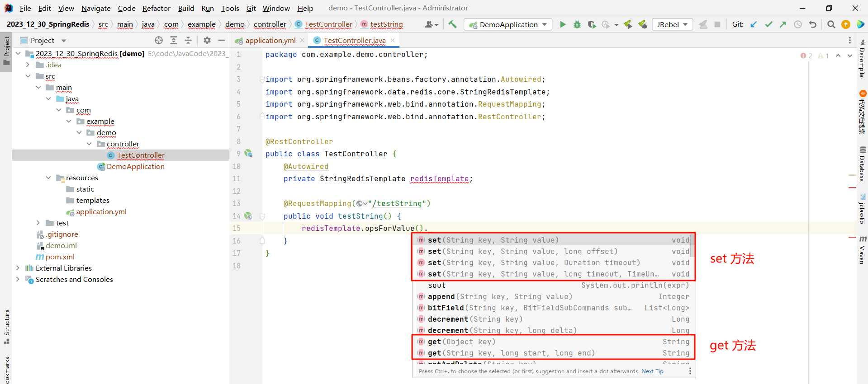Expand External Libraries node
Screen dimensions: 868x384
pyautogui.click(x=18, y=268)
